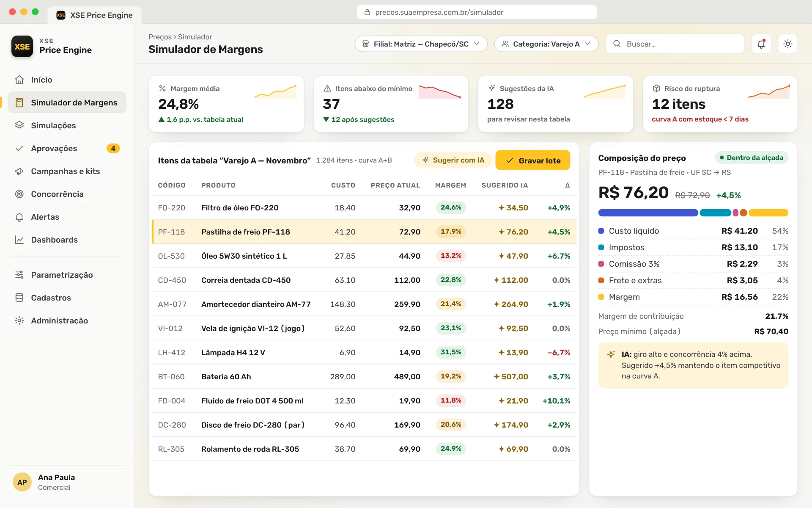Open the Filial: Matriz — Chapecó/SC dropdown
Image resolution: width=812 pixels, height=508 pixels.
421,44
